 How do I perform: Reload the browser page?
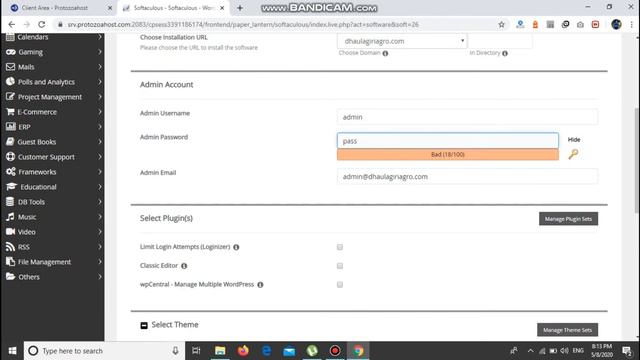[42, 24]
